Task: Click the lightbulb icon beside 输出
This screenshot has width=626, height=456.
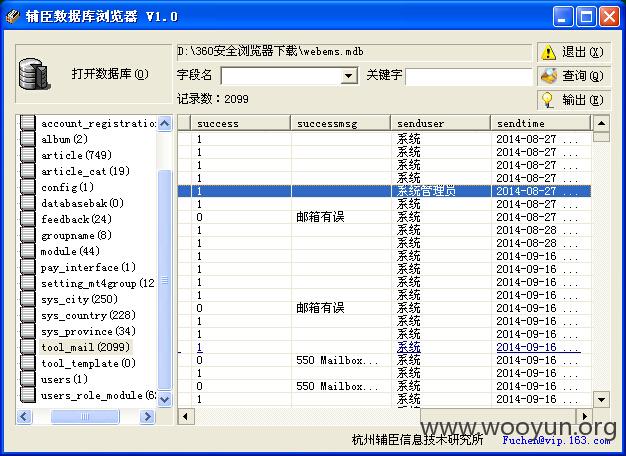Action: coord(549,99)
